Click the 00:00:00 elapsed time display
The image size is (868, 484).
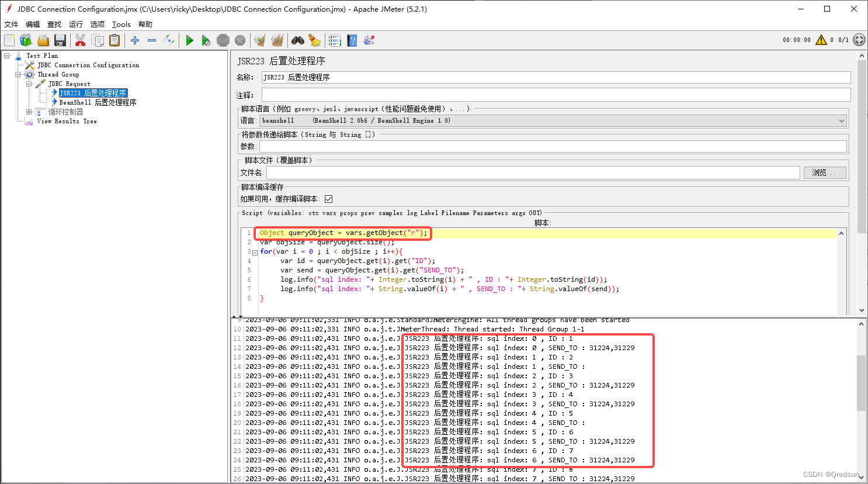click(x=797, y=40)
